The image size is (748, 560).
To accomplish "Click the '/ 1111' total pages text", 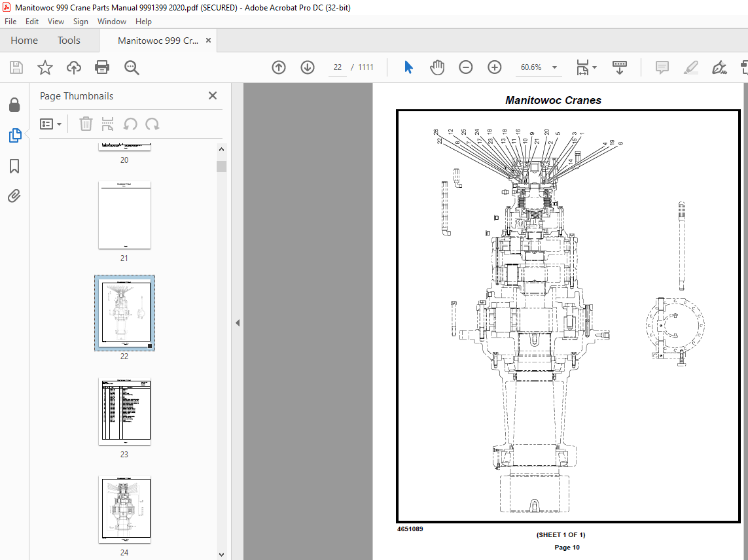I will [362, 67].
